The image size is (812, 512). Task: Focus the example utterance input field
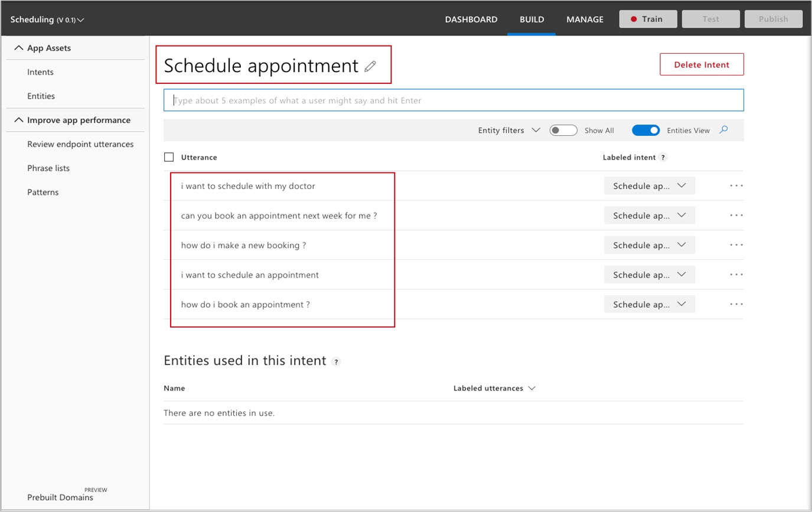tap(454, 100)
